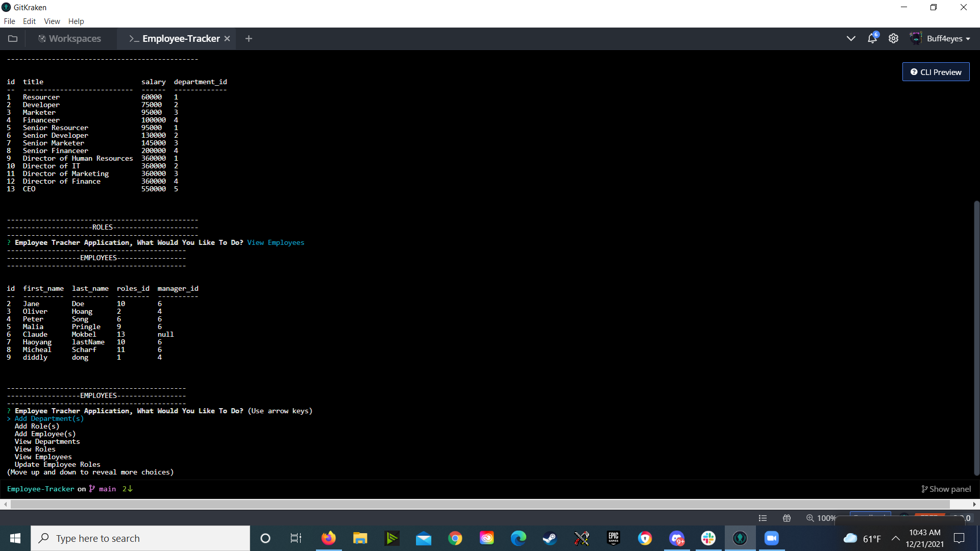
Task: Click 'View Departments' choice
Action: tap(47, 441)
